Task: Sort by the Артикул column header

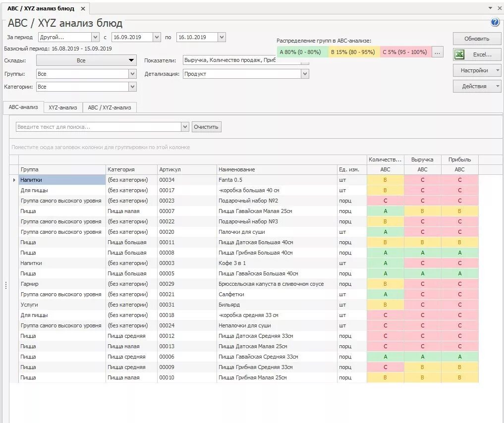Action: pyautogui.click(x=187, y=169)
